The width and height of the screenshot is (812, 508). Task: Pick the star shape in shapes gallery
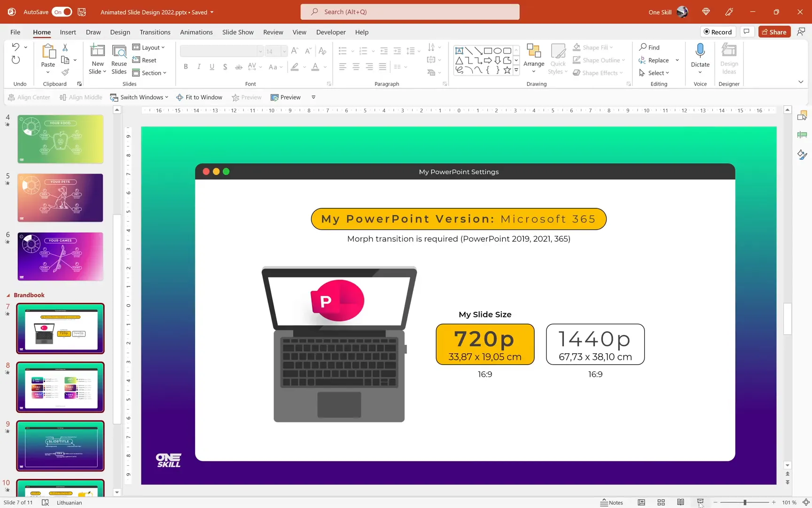[x=507, y=70]
